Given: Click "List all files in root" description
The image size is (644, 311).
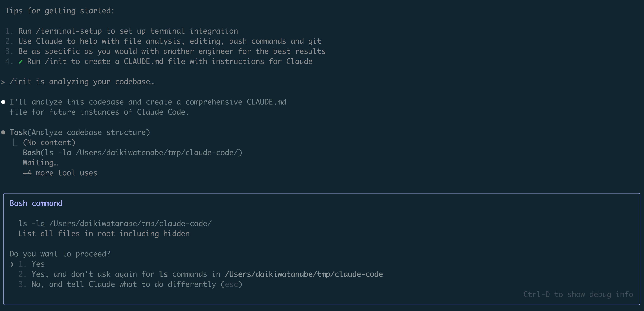Looking at the screenshot, I should (x=104, y=234).
